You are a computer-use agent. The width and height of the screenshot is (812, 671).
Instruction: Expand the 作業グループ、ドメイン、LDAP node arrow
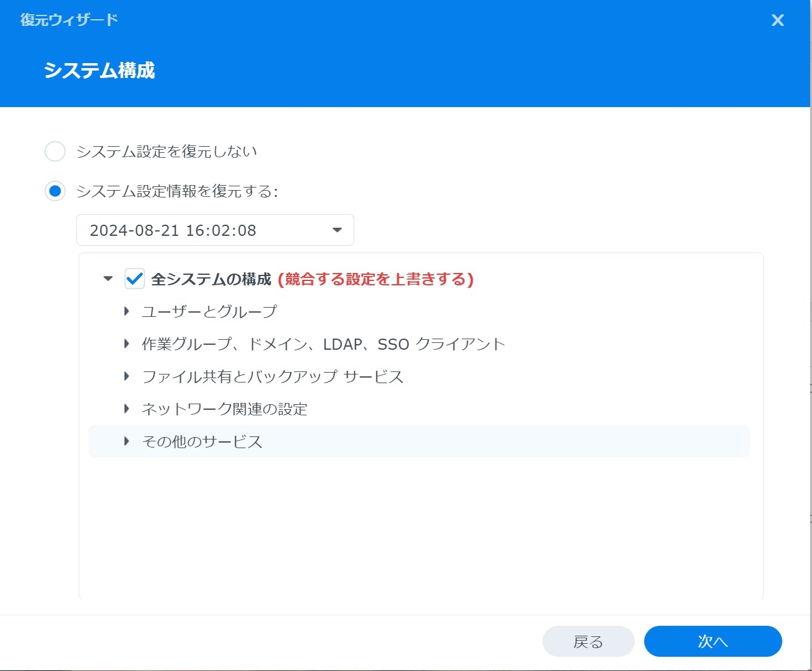[126, 344]
